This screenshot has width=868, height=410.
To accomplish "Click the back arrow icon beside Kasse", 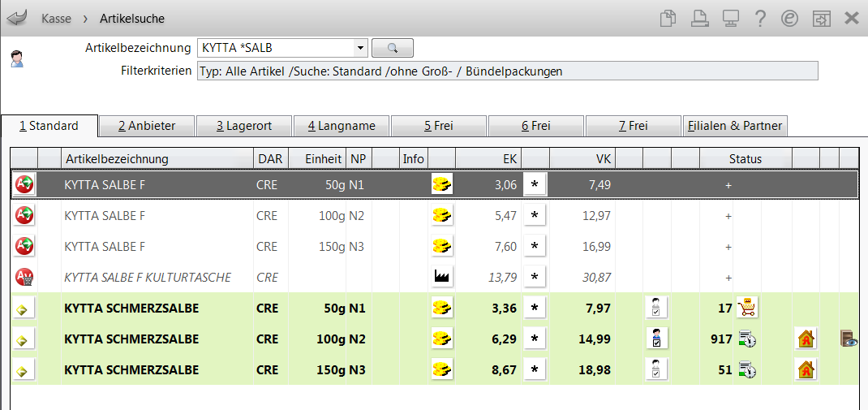I will point(16,19).
